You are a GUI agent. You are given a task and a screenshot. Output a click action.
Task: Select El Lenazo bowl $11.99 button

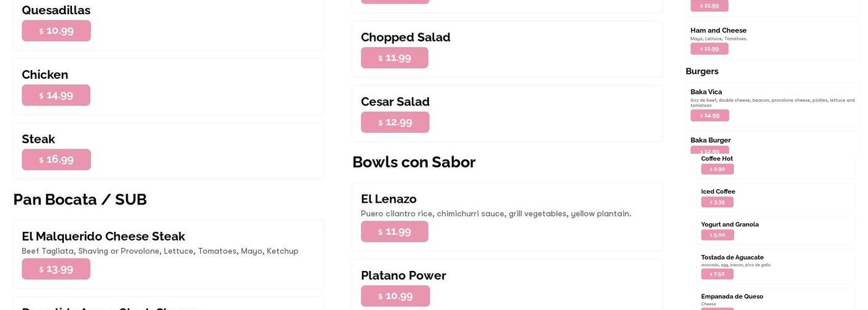click(x=394, y=232)
